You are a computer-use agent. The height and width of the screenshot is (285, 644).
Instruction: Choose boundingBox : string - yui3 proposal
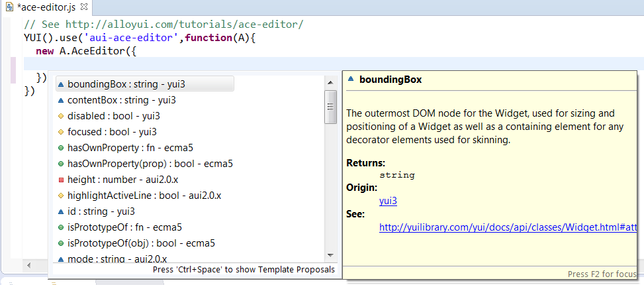coord(144,84)
